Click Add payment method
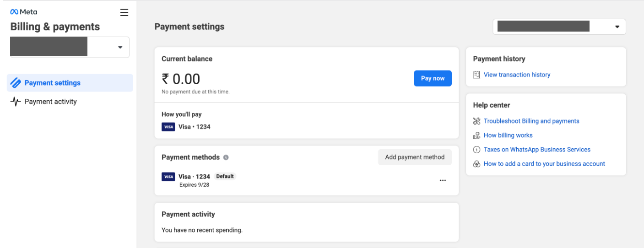 click(415, 157)
